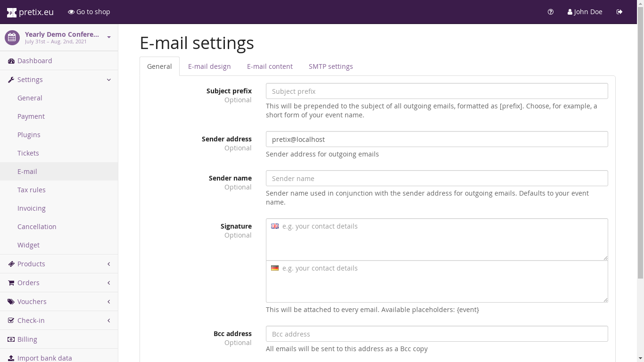Expand the Products submenu
The image size is (644, 362).
tap(109, 264)
